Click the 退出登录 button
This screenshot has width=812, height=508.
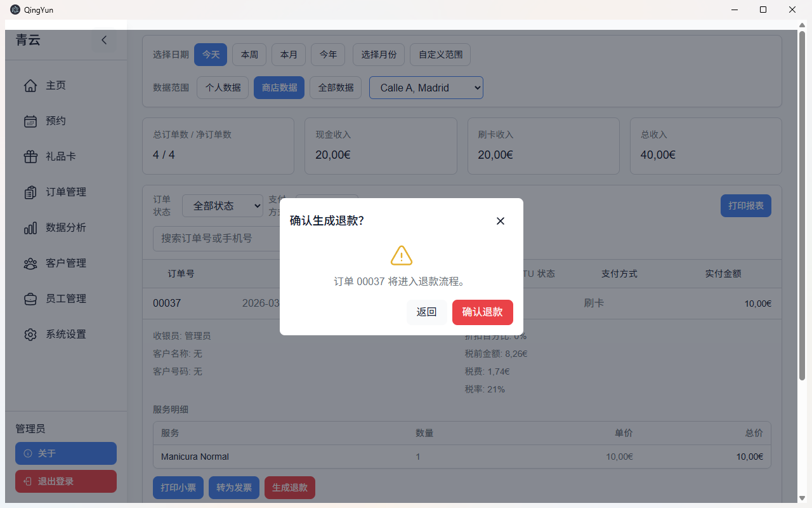pos(66,481)
